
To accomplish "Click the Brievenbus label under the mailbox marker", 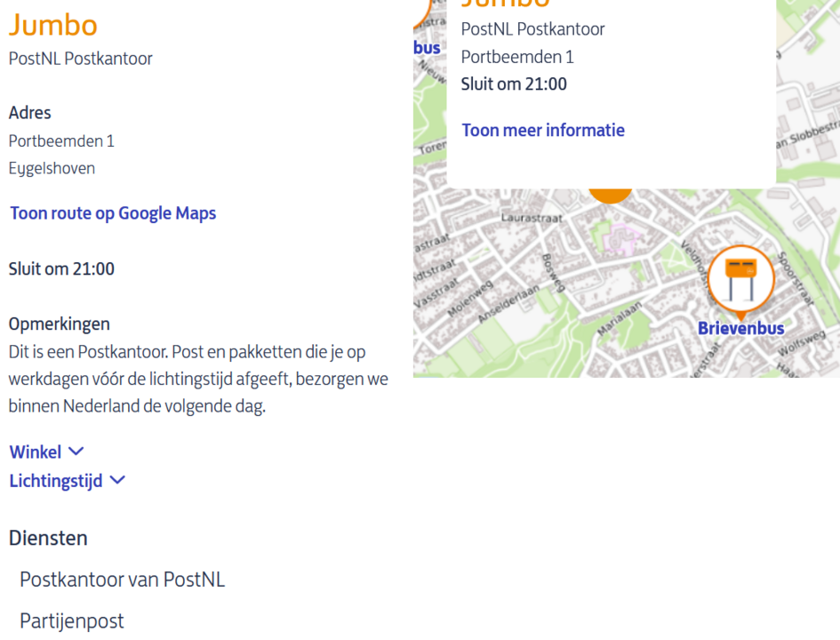I will tap(741, 328).
